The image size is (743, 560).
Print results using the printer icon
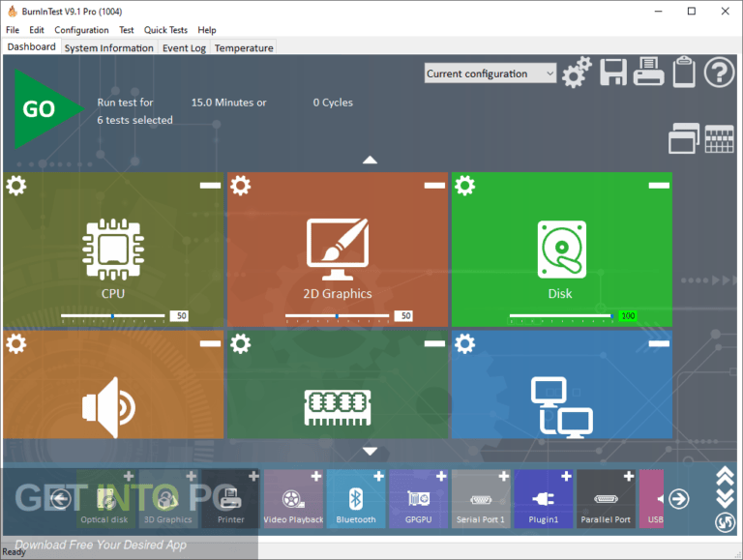[x=648, y=72]
